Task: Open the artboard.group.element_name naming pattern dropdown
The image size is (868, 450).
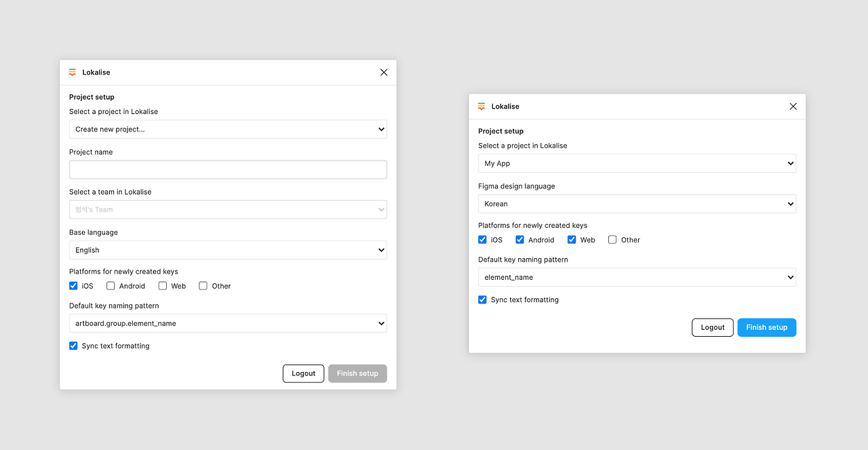Action: tap(228, 323)
